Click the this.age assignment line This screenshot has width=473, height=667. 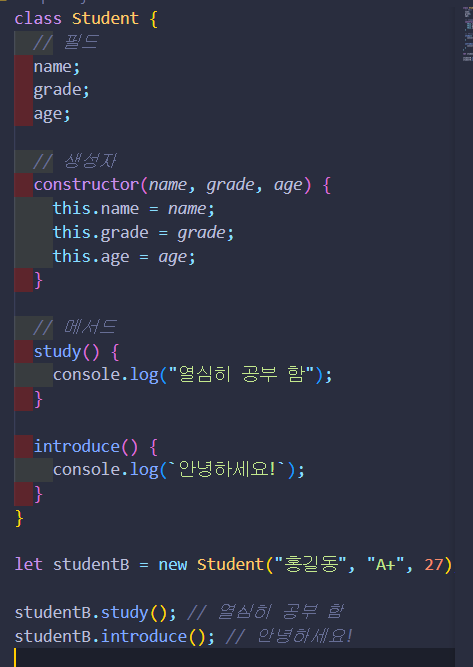[x=124, y=257]
